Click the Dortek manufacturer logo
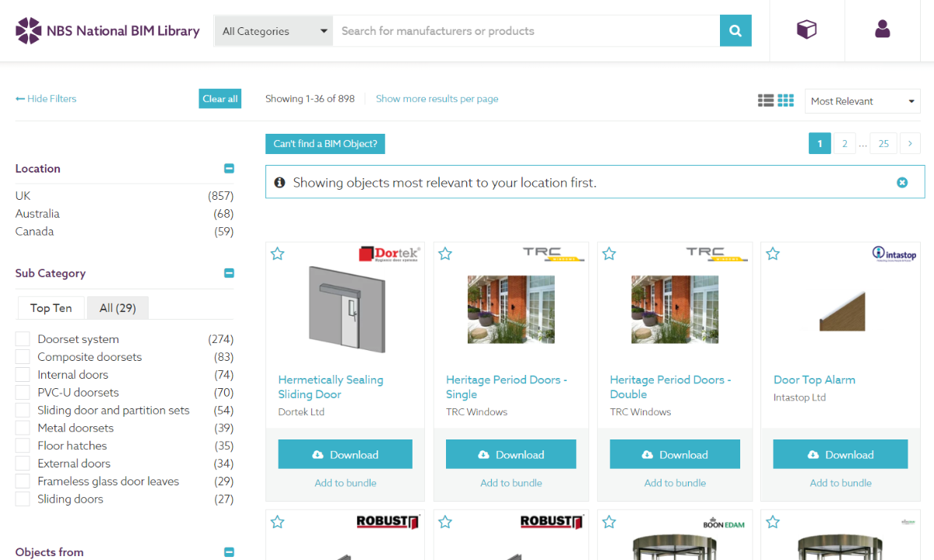 click(x=389, y=254)
